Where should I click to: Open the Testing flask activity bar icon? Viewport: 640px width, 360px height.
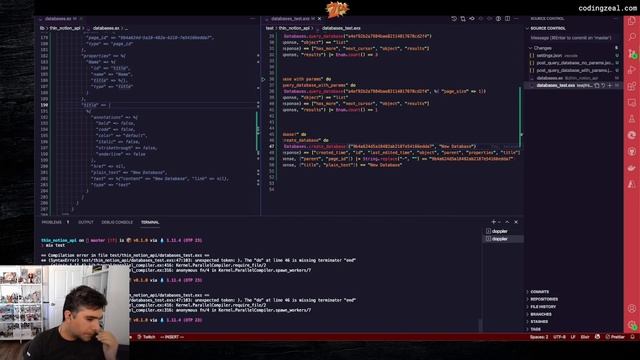point(632,119)
